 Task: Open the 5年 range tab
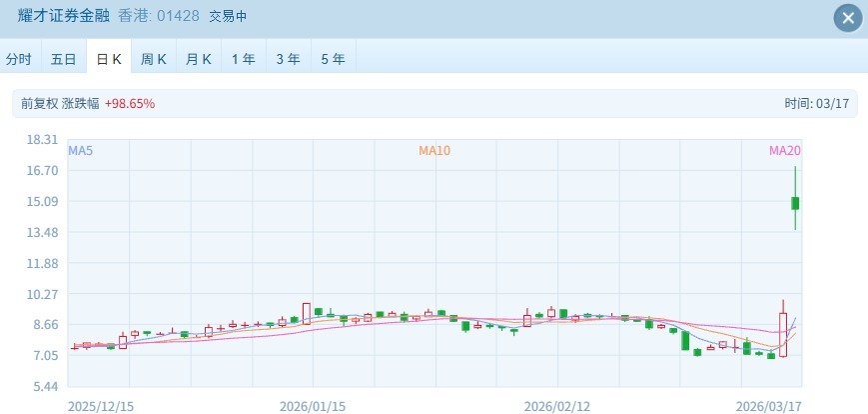[333, 59]
